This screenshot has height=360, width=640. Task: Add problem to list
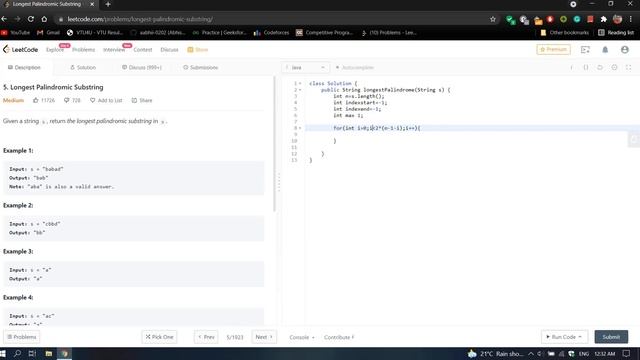(x=106, y=100)
